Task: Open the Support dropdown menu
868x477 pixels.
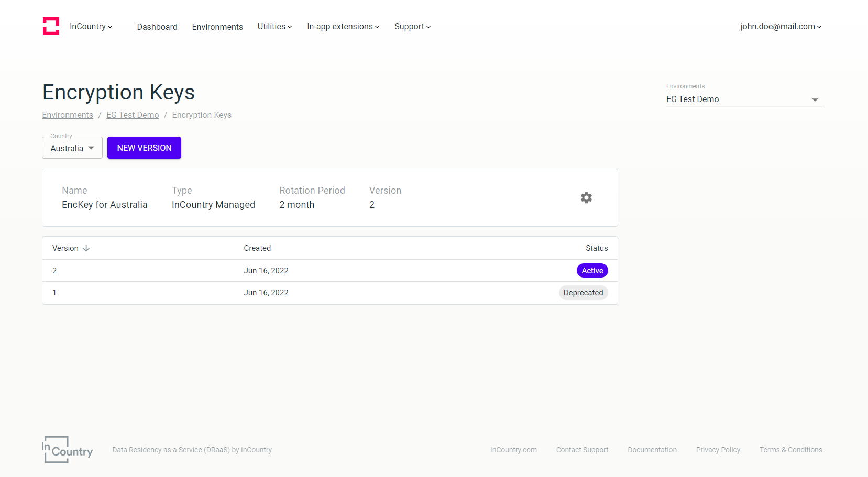Action: (412, 27)
